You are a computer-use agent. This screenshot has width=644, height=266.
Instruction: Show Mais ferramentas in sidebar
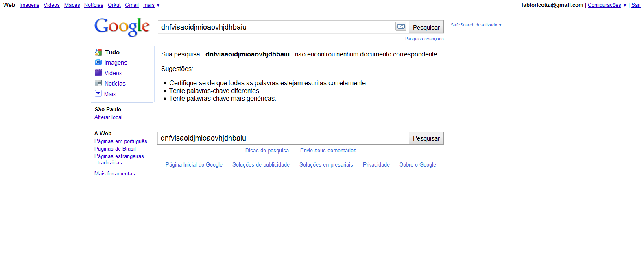(x=115, y=174)
